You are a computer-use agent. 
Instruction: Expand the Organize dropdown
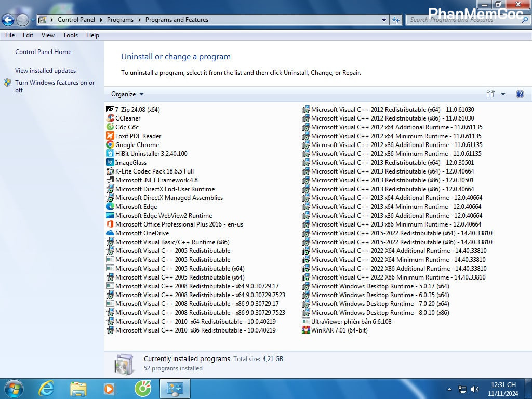tap(127, 94)
